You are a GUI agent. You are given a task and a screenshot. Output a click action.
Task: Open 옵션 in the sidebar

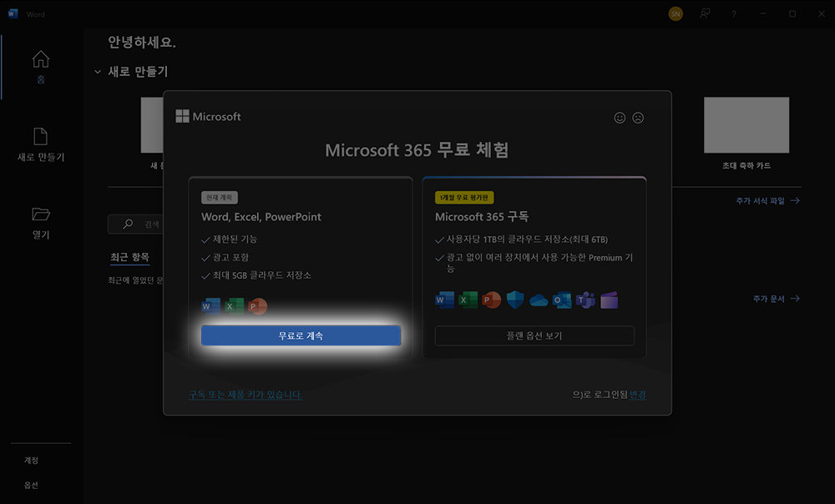31,486
